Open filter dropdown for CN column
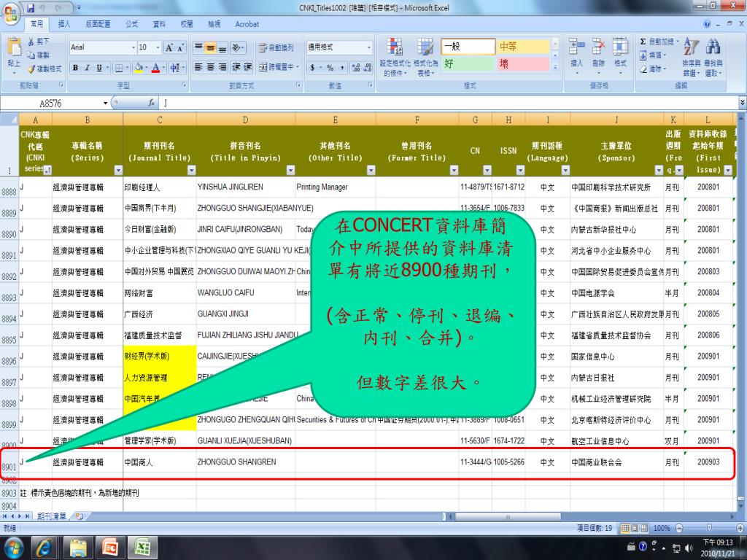 tap(487, 170)
